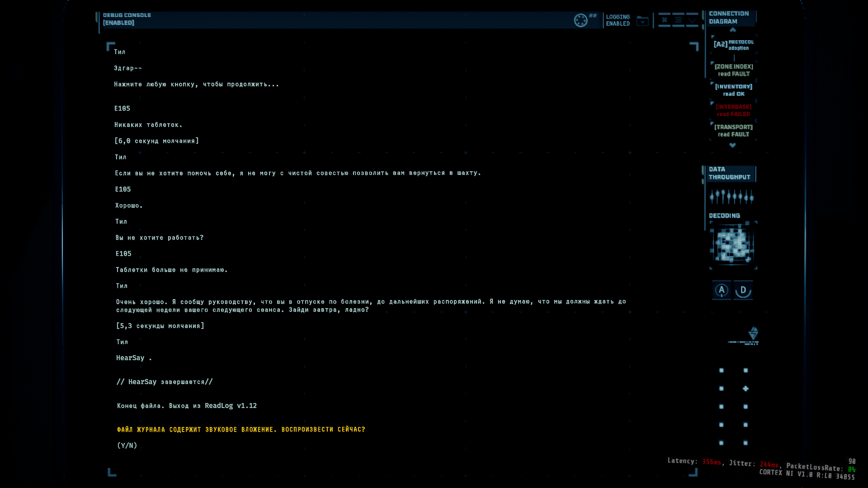This screenshot has height=488, width=868.
Task: Select the [A2] PROTOCOL adoption node
Action: click(733, 45)
